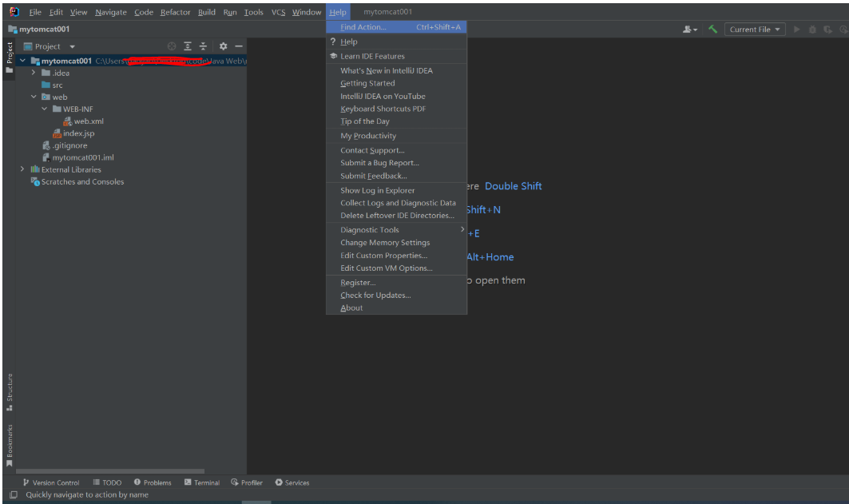
Task: Choose Tip of the Day
Action: point(396,121)
